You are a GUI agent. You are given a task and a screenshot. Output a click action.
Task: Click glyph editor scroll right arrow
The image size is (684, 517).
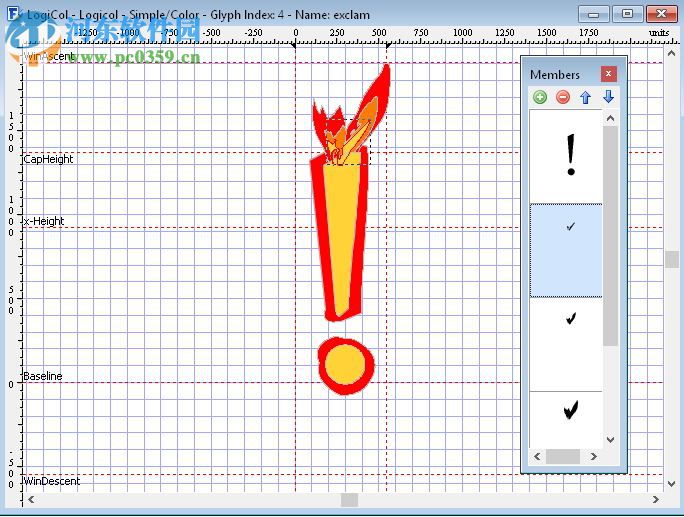point(656,500)
